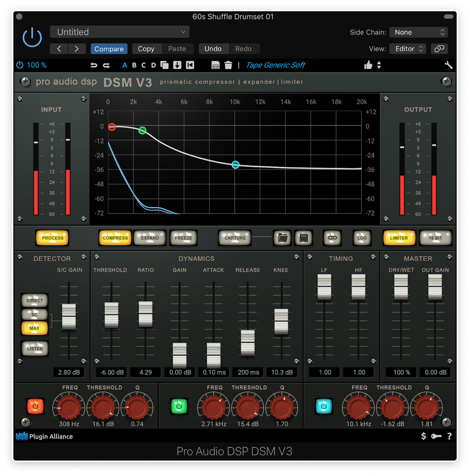The width and height of the screenshot is (470, 476).
Task: Select the DIRECT detector mode
Action: tap(35, 300)
